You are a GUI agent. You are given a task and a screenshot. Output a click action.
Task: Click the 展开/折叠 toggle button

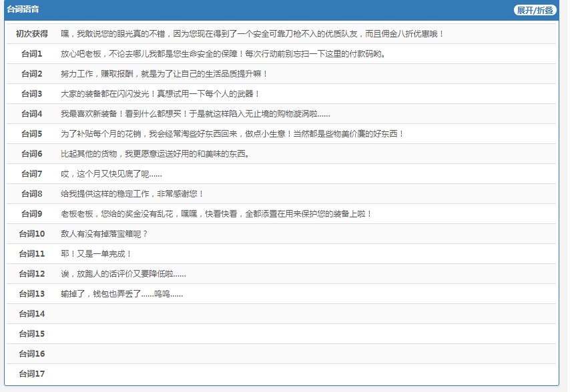click(535, 10)
